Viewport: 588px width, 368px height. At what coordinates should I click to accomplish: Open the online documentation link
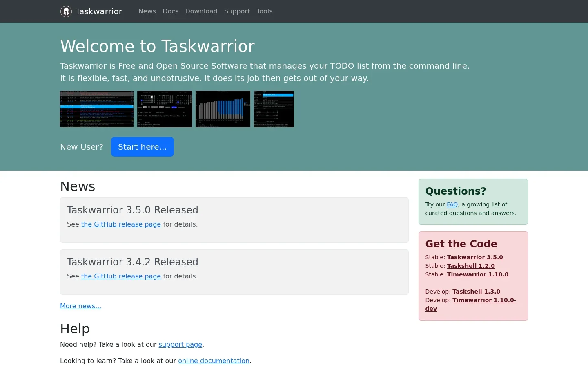pos(214,361)
